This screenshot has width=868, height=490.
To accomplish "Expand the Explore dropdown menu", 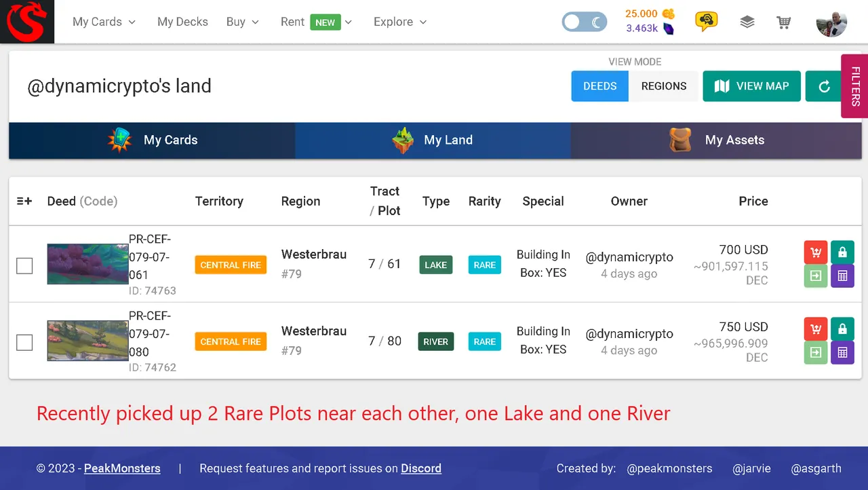I will coord(400,22).
